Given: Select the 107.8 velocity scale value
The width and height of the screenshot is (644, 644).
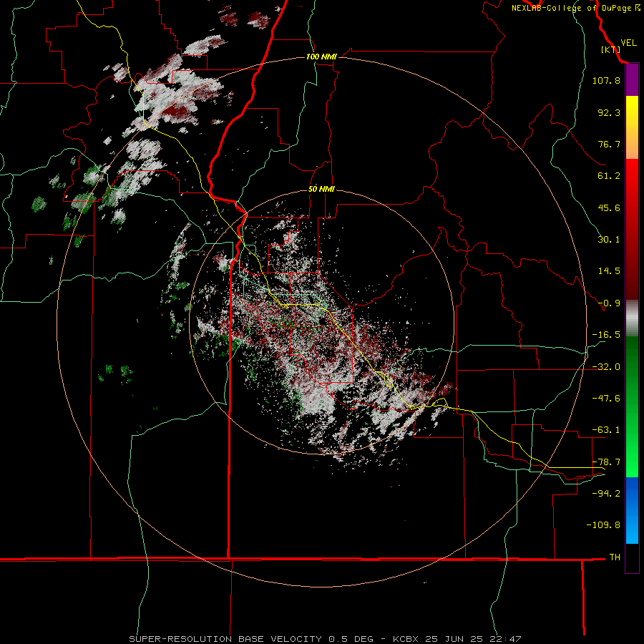Looking at the screenshot, I should coord(606,80).
